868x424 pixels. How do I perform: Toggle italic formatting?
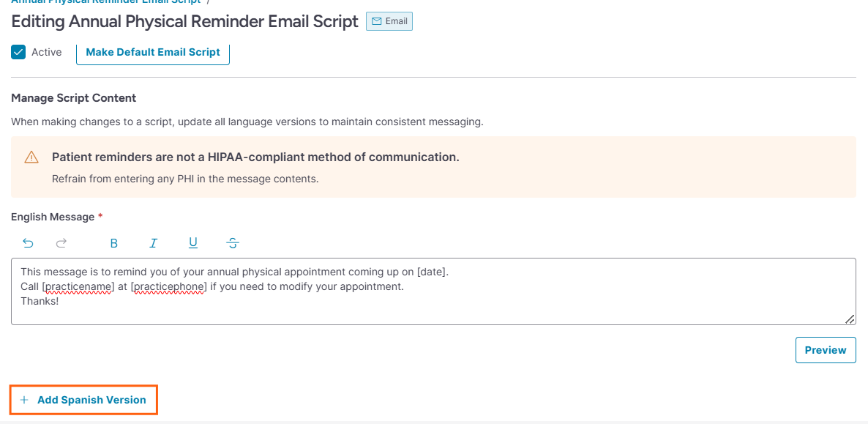coord(154,243)
